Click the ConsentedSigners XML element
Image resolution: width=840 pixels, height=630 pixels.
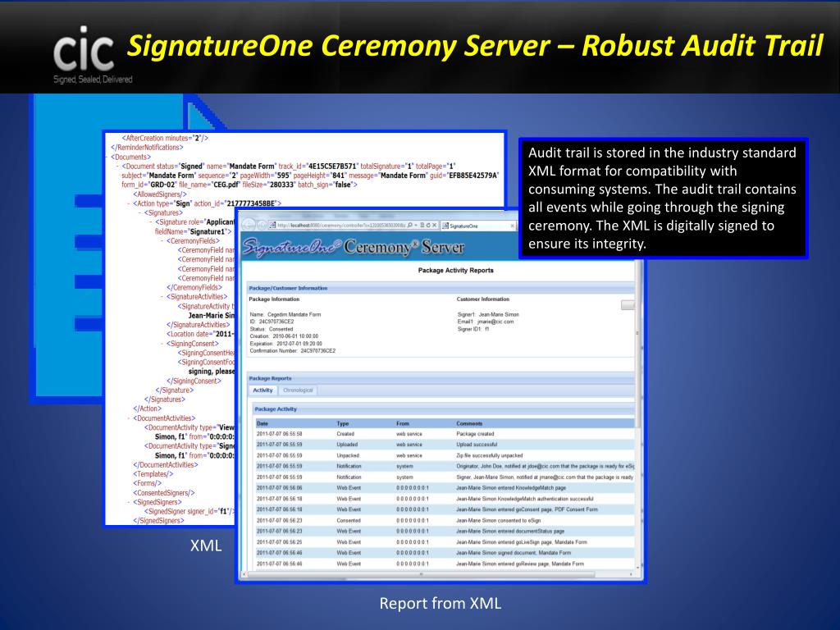pos(164,493)
